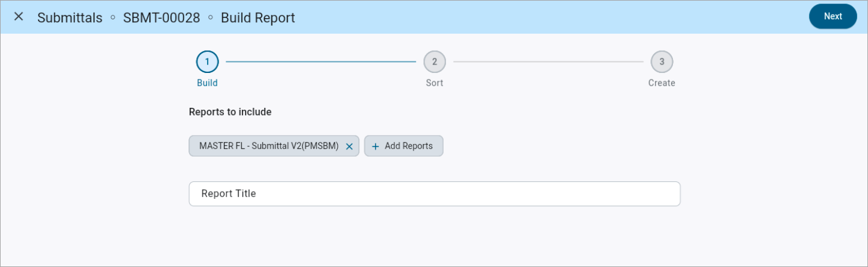Viewport: 868px width, 267px height.
Task: Focus the Report Title input field
Action: click(x=435, y=194)
